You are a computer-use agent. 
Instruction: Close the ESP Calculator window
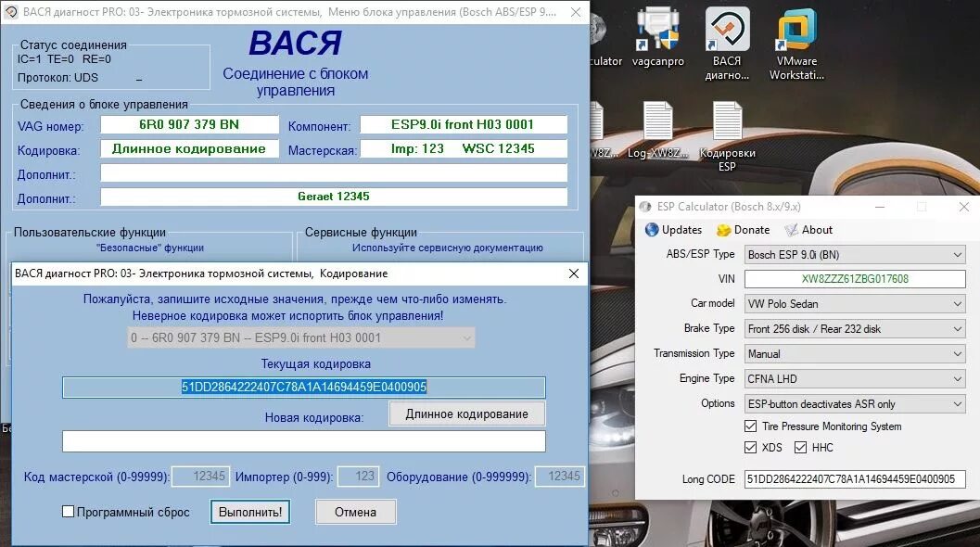(x=963, y=207)
